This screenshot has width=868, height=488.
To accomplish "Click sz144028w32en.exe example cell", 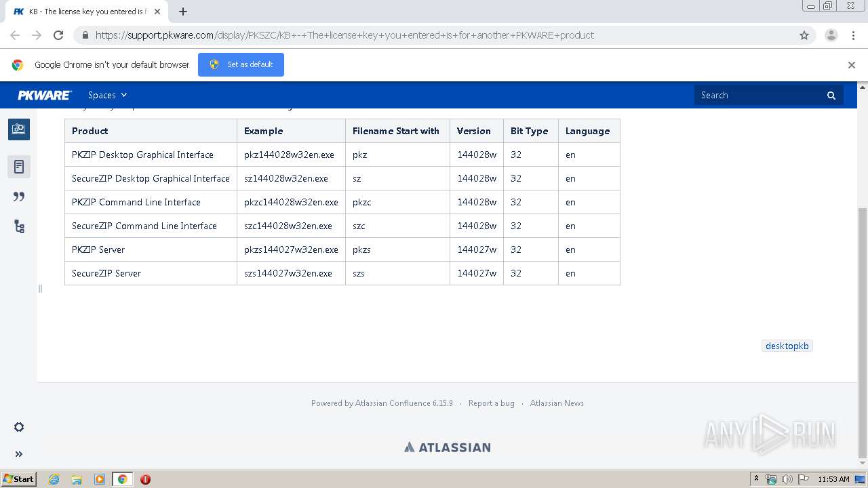I will click(291, 178).
